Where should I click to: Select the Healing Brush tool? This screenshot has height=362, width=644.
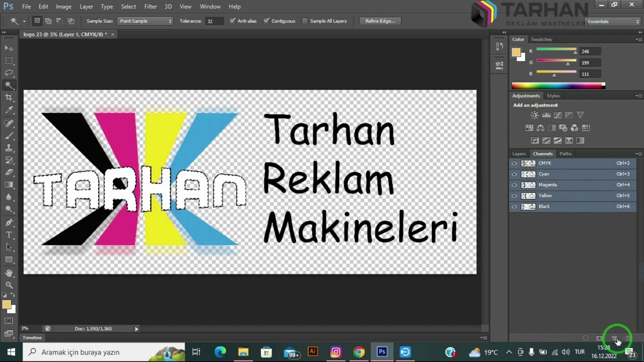point(9,123)
